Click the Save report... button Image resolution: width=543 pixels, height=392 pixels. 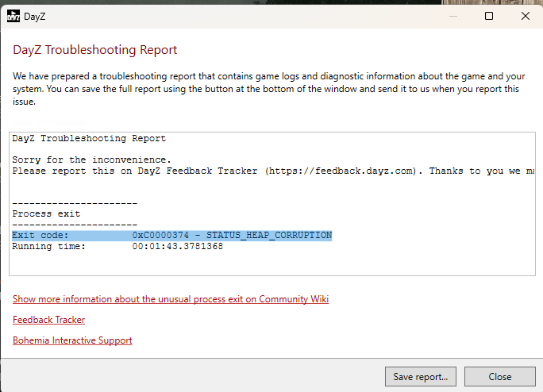tap(421, 376)
